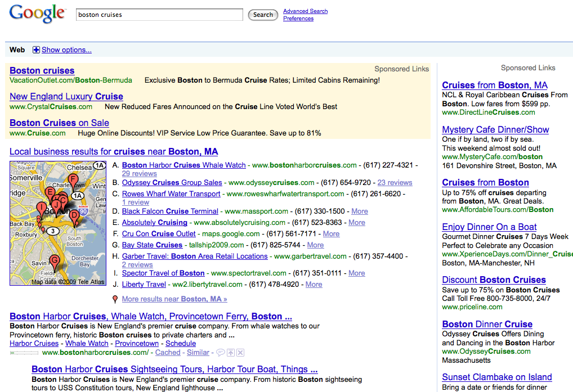Image resolution: width=573 pixels, height=392 pixels.
Task: Open Whale Watch sitelink
Action: pyautogui.click(x=87, y=344)
